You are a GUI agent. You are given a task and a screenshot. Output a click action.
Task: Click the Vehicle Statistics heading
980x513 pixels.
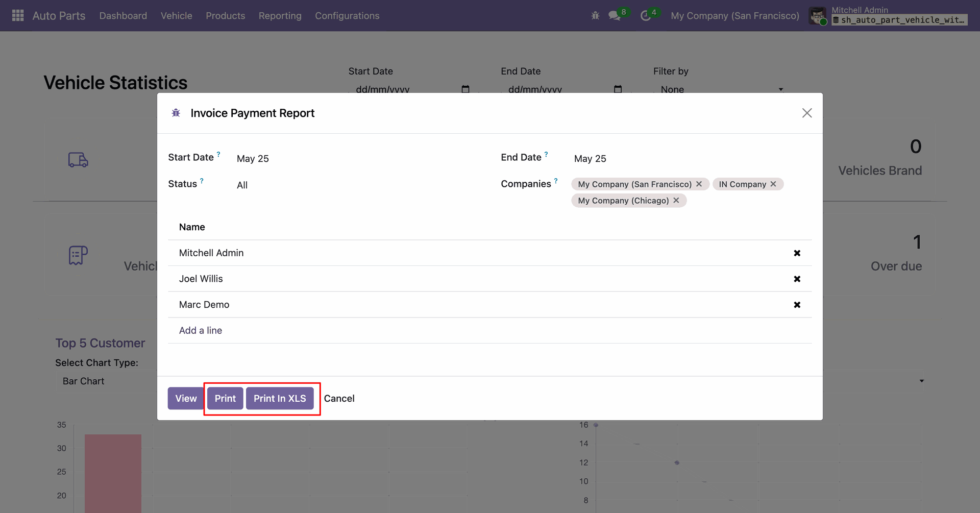click(x=115, y=83)
